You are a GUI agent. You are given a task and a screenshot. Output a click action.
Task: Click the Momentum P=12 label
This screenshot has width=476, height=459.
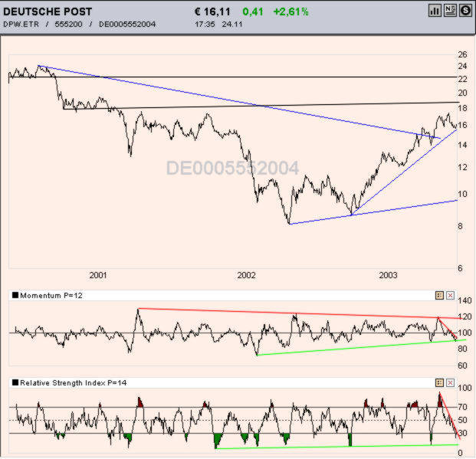(51, 295)
